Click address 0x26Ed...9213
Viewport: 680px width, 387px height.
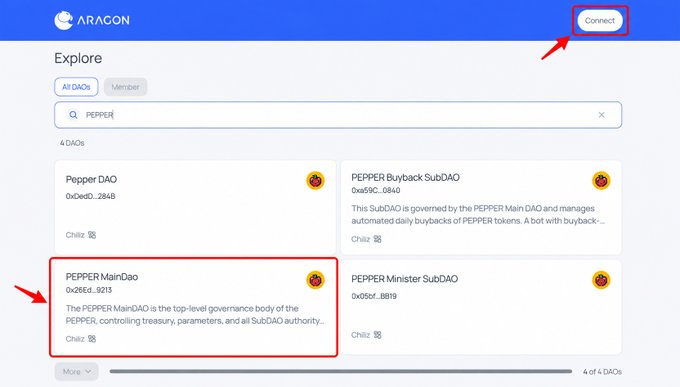click(x=88, y=290)
